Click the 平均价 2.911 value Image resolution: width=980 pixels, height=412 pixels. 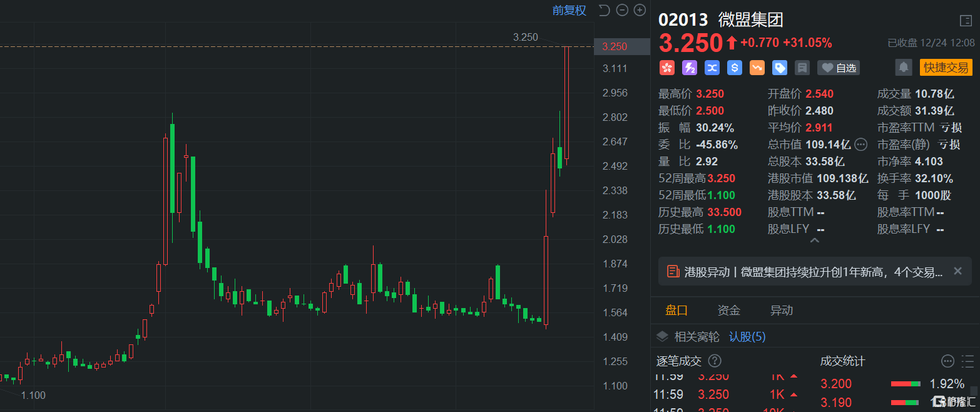[820, 128]
